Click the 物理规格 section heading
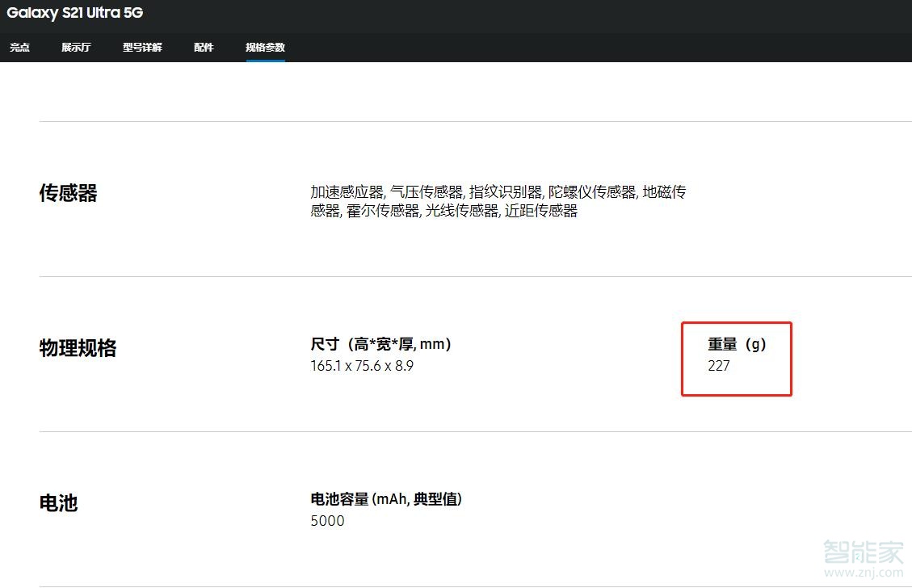The image size is (912, 588). [78, 348]
